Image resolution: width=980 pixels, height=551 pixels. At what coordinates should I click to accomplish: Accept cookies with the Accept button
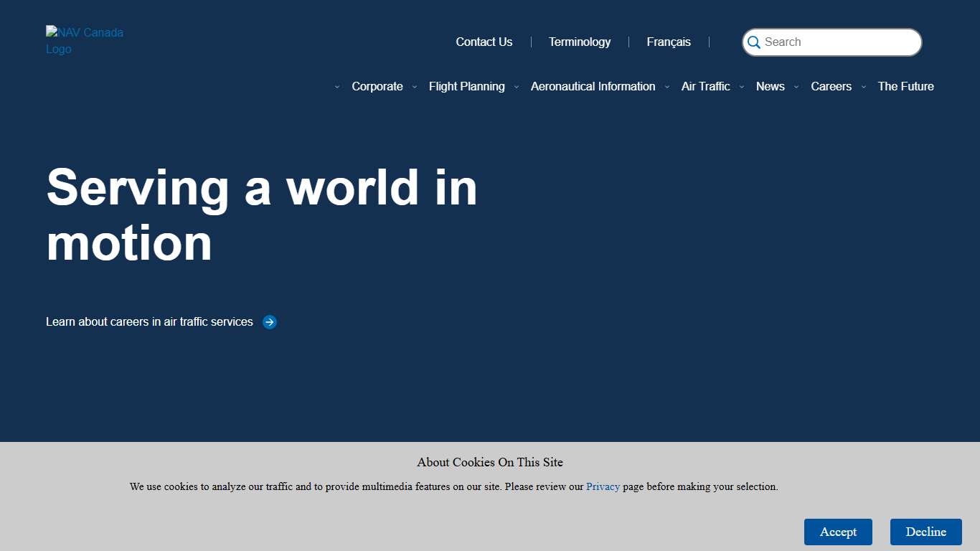838,532
